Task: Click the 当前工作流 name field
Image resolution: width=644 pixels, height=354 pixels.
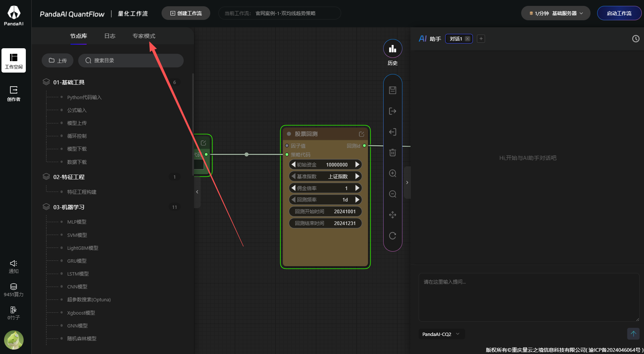Action: [x=280, y=13]
